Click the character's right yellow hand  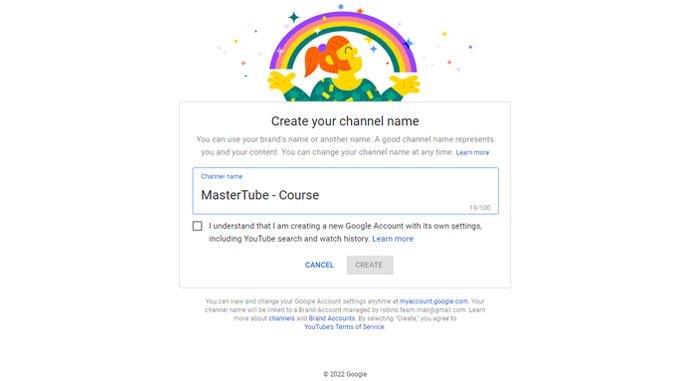click(405, 84)
